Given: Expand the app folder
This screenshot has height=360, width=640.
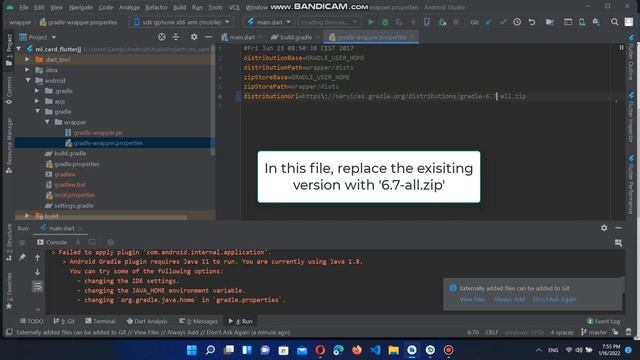Looking at the screenshot, I should tap(37, 101).
